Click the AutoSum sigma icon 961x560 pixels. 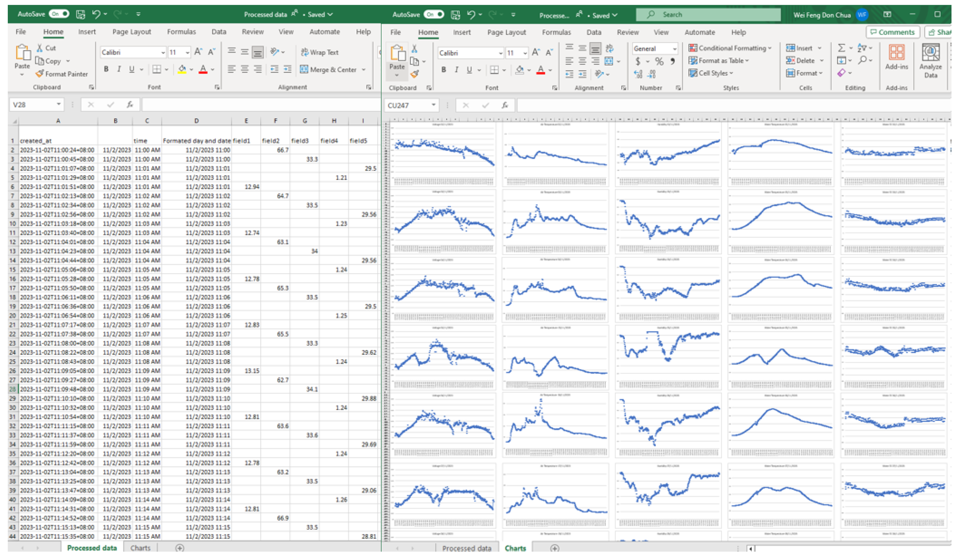(841, 48)
